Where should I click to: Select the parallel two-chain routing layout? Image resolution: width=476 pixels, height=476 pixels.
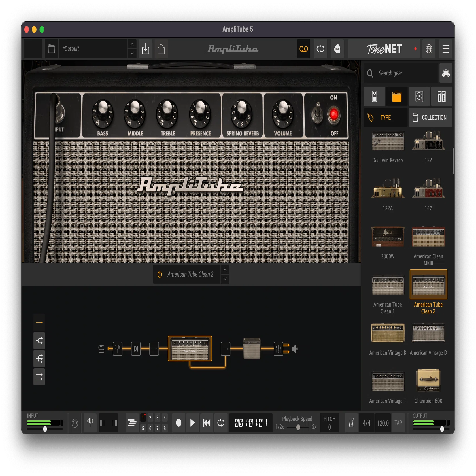pyautogui.click(x=39, y=377)
